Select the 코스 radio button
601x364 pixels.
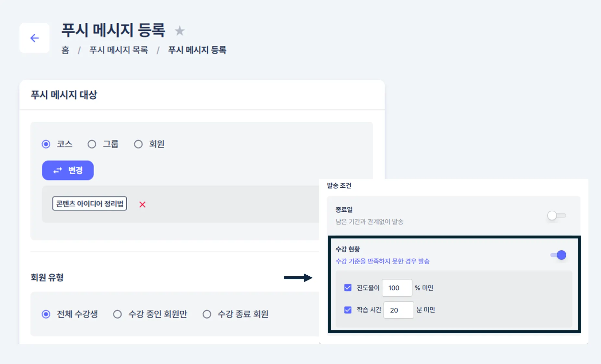46,144
